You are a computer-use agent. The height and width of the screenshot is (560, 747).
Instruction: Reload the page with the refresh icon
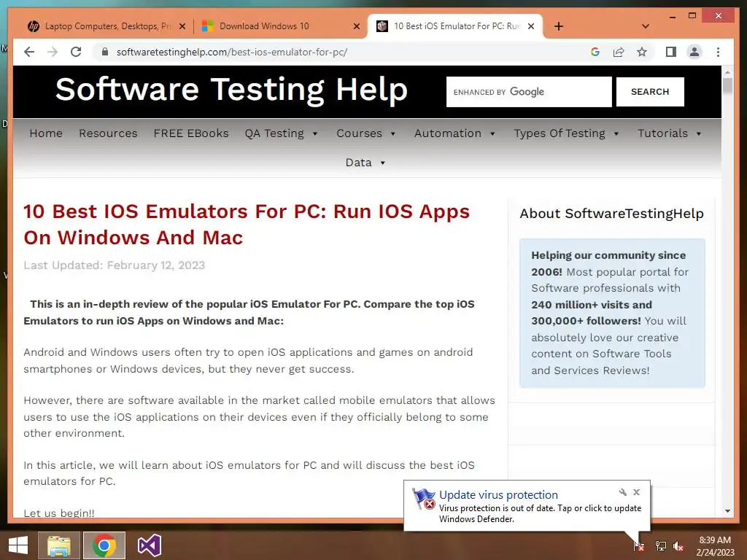pos(76,52)
